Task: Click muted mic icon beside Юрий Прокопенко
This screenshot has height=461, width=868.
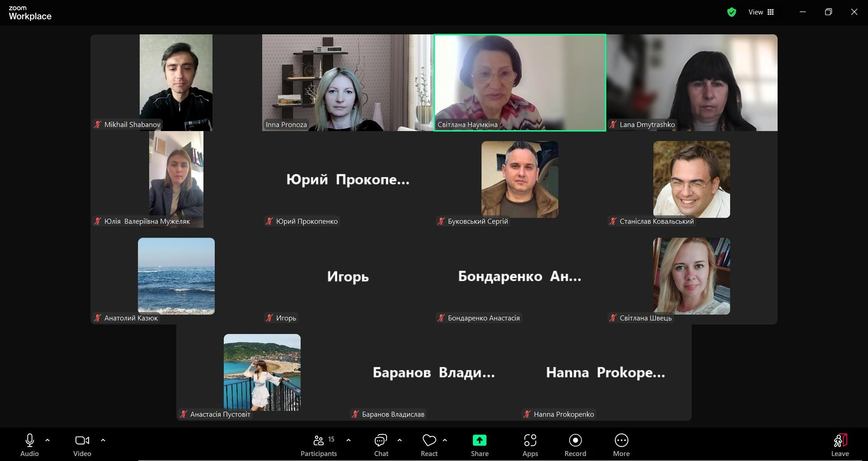Action: [x=269, y=221]
